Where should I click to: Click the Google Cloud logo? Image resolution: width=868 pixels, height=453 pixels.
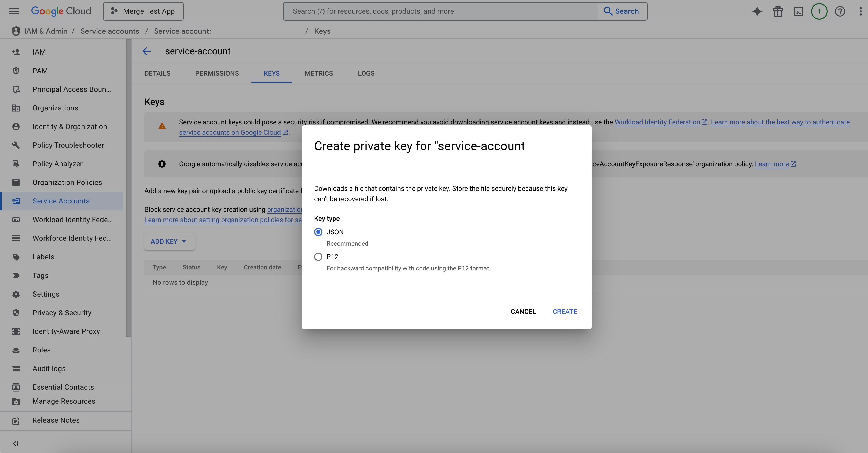(61, 11)
